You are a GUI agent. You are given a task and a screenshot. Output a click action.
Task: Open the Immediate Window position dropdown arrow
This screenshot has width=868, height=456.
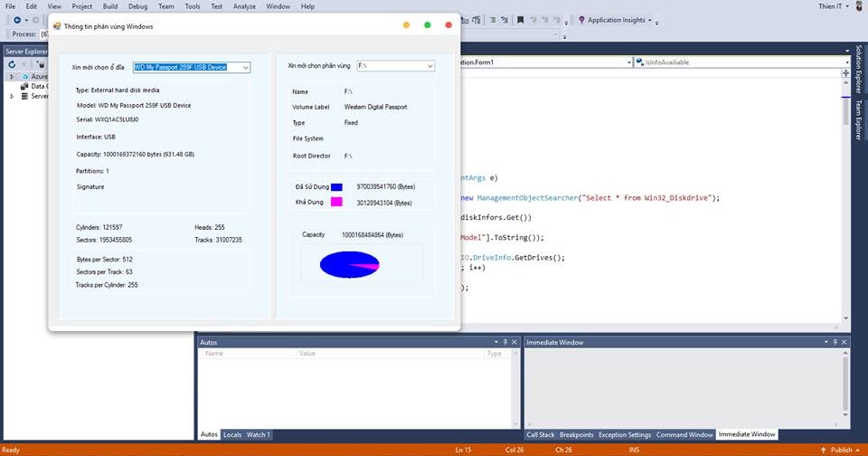pos(826,342)
